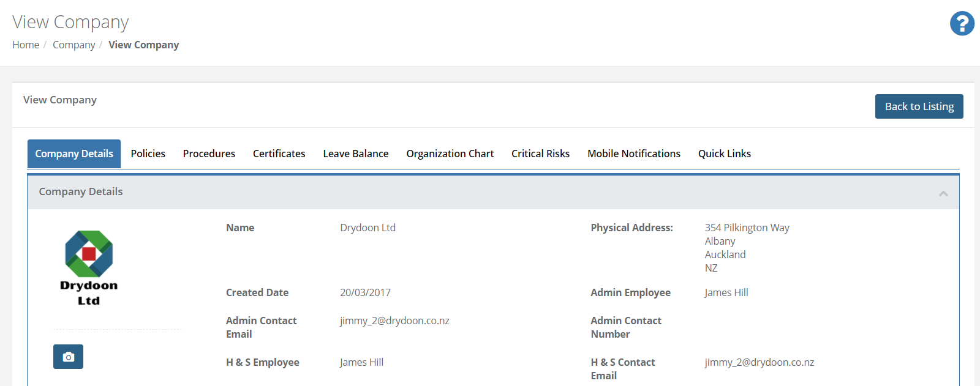Switch to Critical Risks tab

pyautogui.click(x=541, y=154)
